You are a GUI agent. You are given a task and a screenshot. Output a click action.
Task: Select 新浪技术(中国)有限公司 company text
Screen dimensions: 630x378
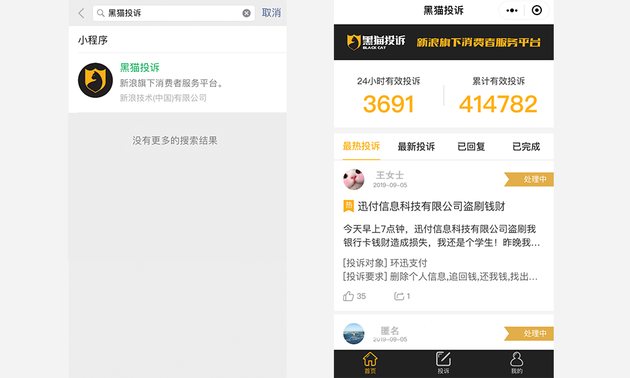pos(163,98)
